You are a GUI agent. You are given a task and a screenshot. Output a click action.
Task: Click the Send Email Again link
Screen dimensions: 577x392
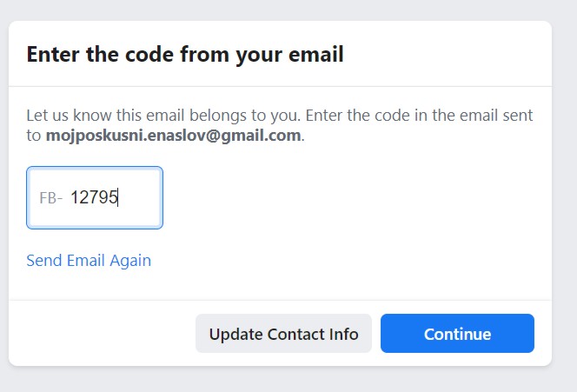(89, 260)
